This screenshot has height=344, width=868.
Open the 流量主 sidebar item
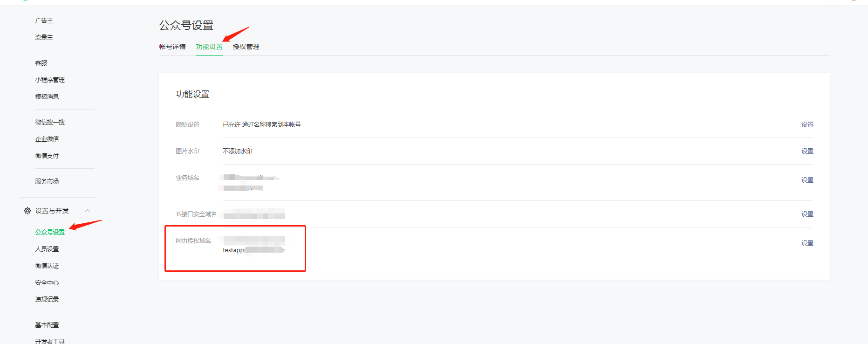44,37
